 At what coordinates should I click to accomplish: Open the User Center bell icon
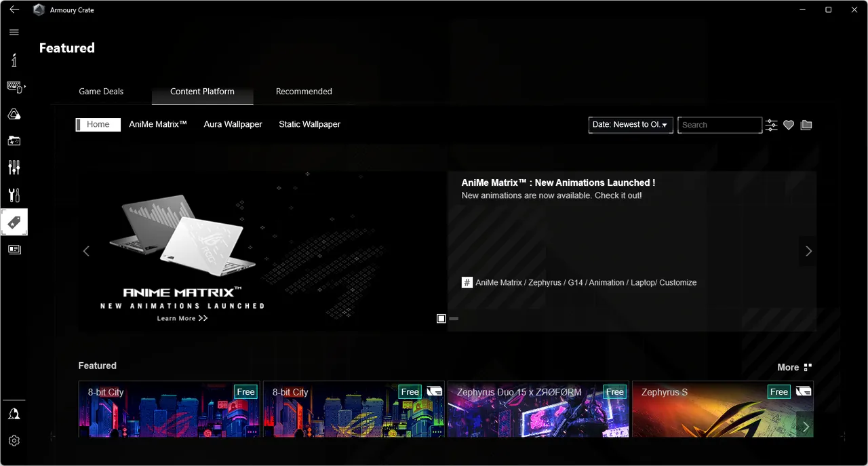(x=14, y=414)
